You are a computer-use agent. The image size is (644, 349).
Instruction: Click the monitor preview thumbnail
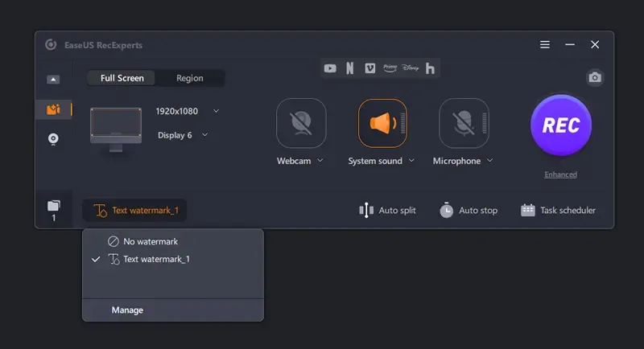[x=116, y=129]
